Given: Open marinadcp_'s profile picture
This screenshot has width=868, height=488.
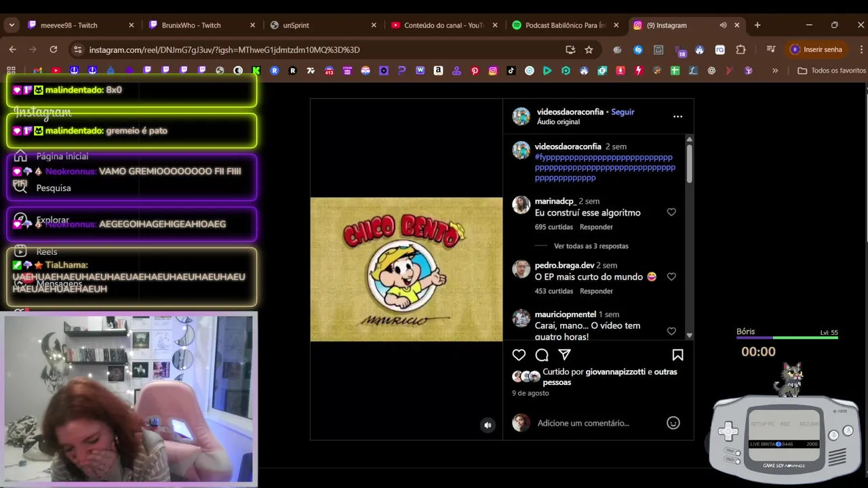Looking at the screenshot, I should (521, 205).
